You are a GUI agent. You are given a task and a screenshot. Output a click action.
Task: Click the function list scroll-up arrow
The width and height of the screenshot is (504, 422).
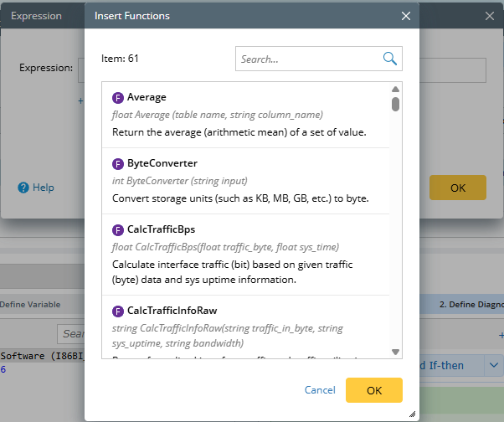pyautogui.click(x=395, y=89)
